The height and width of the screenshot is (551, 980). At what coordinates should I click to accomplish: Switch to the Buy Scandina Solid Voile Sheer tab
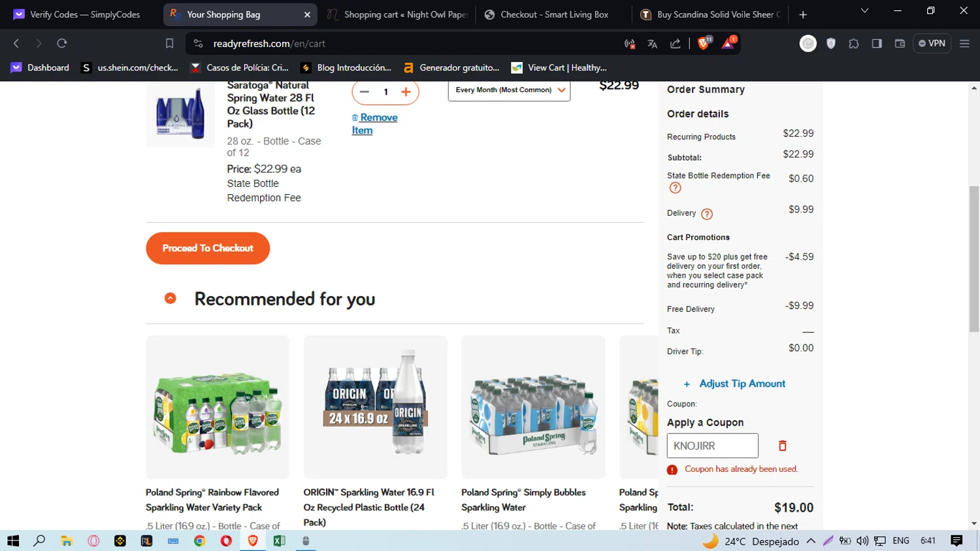point(711,14)
